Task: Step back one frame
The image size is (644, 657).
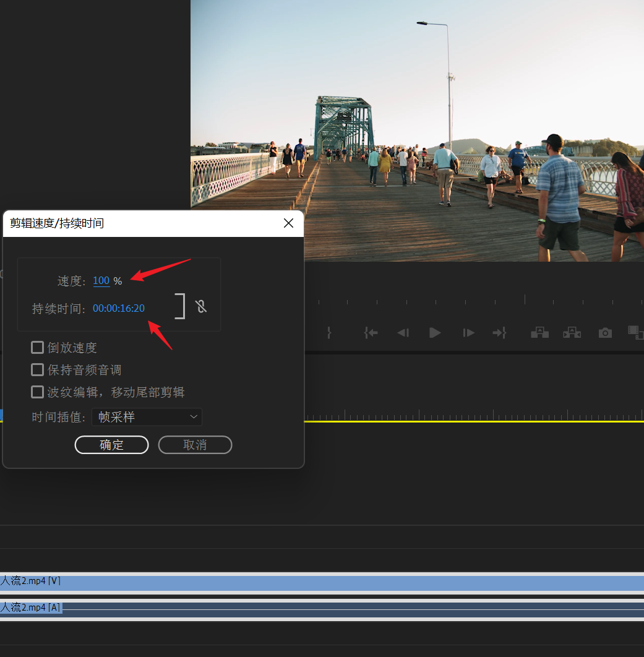Action: 403,333
